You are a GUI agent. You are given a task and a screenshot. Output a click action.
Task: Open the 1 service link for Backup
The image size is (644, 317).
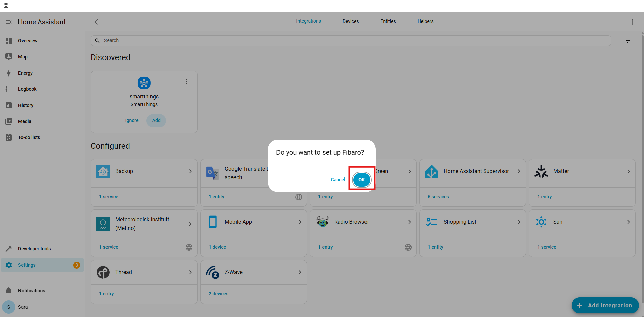(109, 197)
